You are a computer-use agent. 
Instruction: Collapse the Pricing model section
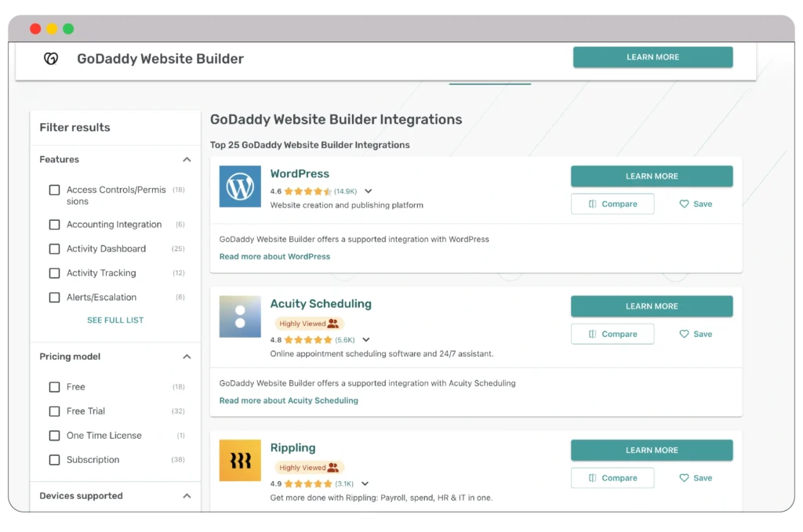[x=186, y=356]
